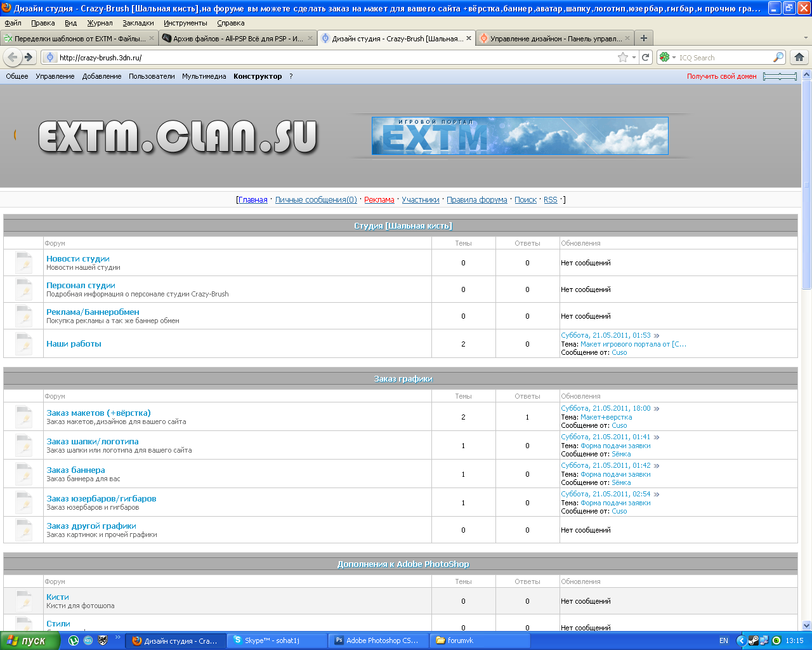
Task: Click the forum icon beside Заказ другой графики
Action: tap(24, 530)
